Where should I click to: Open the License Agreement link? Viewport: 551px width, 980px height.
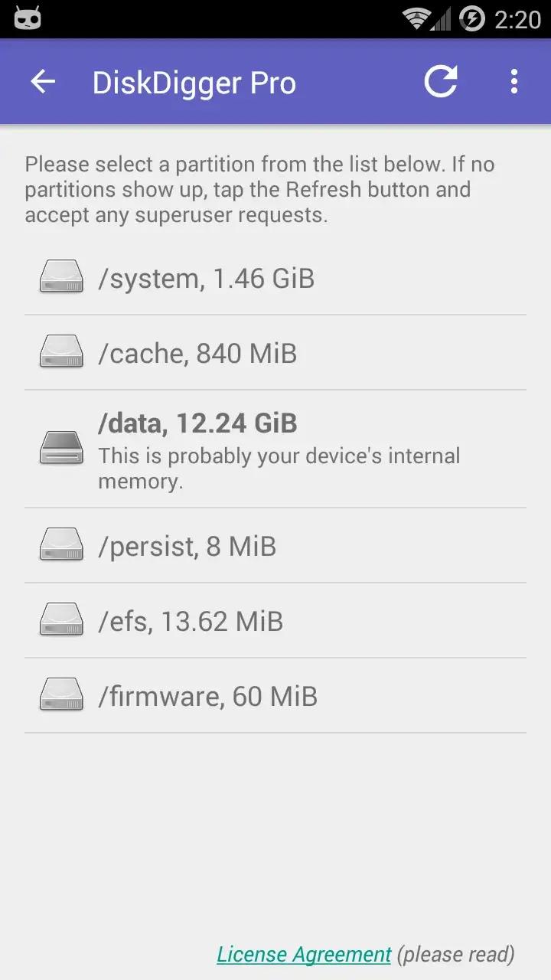pos(304,954)
